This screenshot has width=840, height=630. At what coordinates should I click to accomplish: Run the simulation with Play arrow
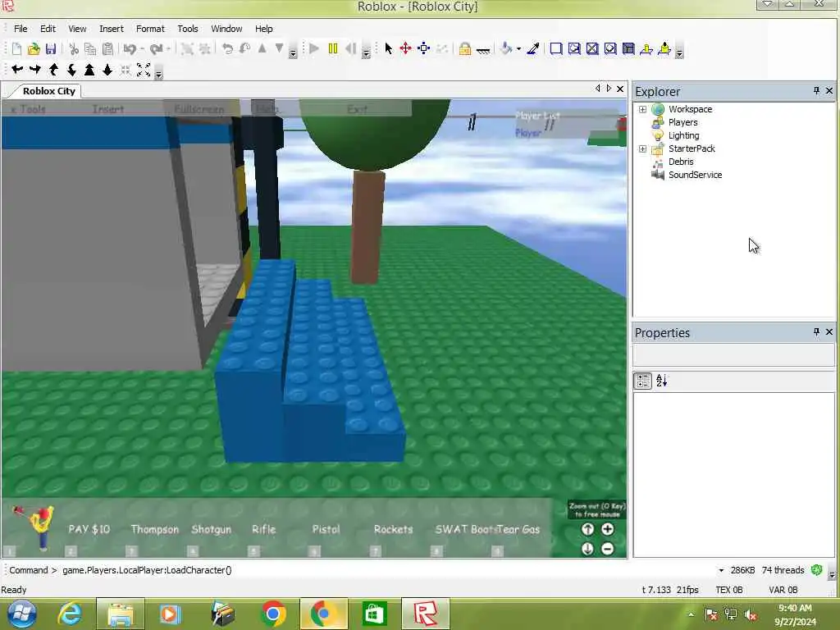tap(314, 48)
